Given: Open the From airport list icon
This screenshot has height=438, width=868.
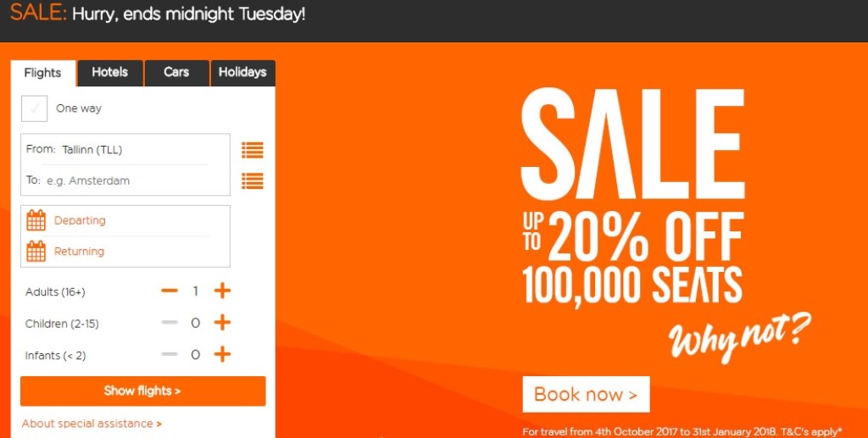Looking at the screenshot, I should 252,150.
